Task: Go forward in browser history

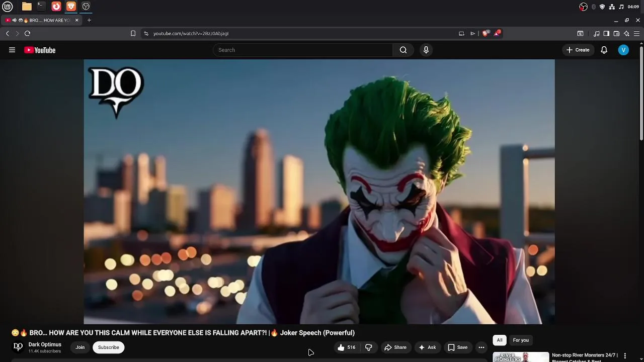Action: click(x=17, y=33)
